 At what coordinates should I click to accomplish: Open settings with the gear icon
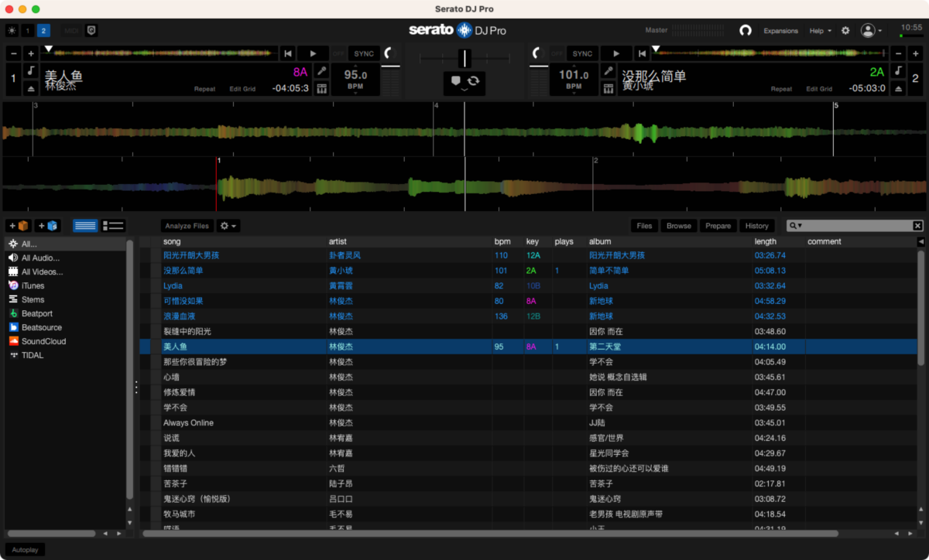(x=845, y=31)
